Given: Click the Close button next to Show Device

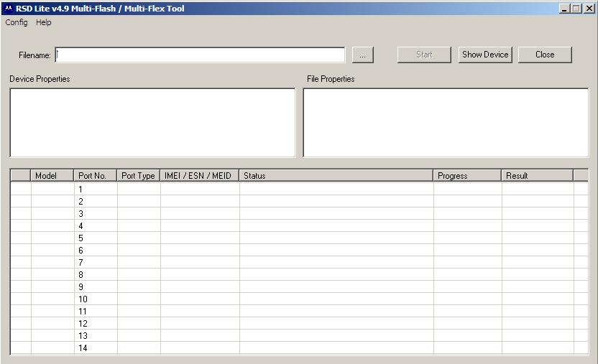Looking at the screenshot, I should (x=545, y=55).
